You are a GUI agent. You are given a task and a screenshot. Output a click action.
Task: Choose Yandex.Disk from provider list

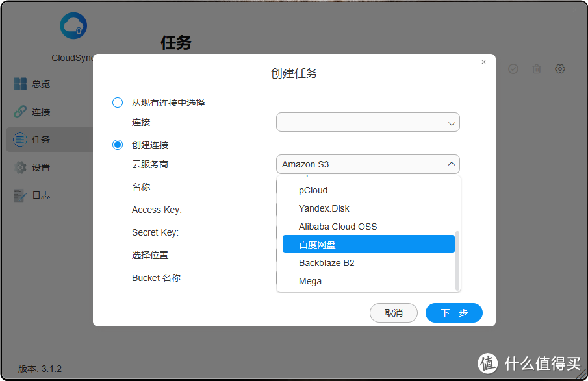(368, 208)
